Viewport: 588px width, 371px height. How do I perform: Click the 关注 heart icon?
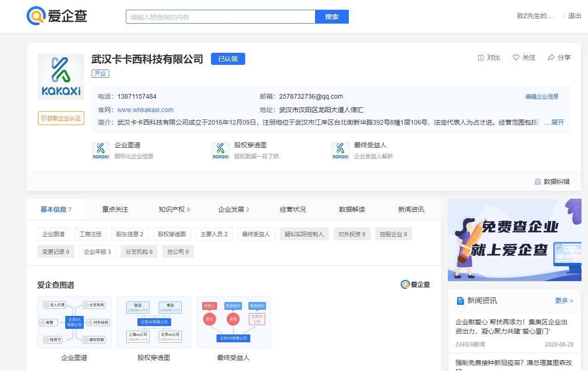[x=516, y=57]
